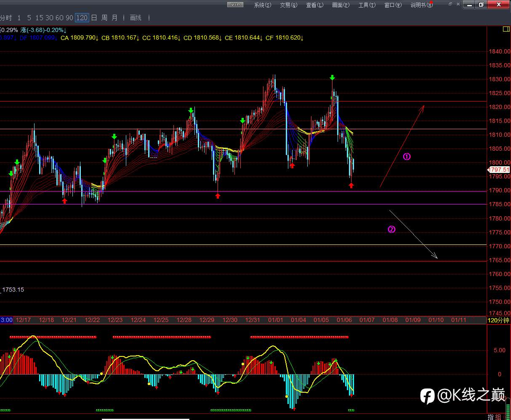This screenshot has height=420, width=511.
Task: Click the CB 1810.167 indicator value
Action: click(120, 38)
